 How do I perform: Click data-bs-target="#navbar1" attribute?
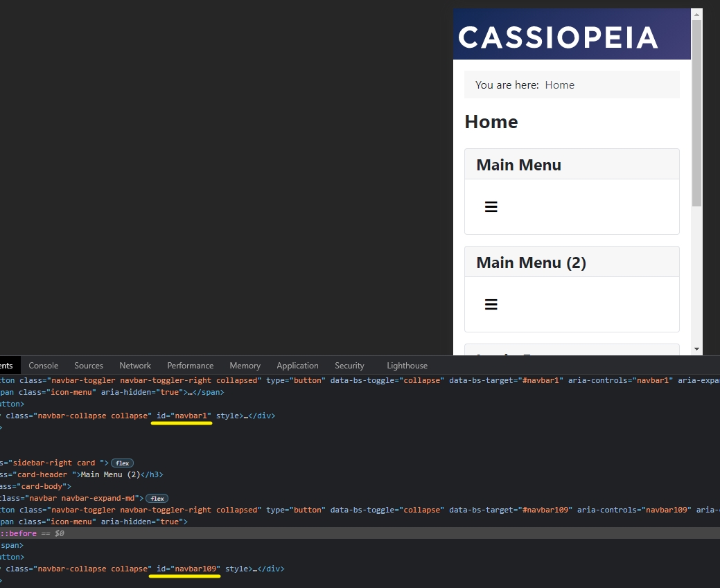tap(506, 380)
